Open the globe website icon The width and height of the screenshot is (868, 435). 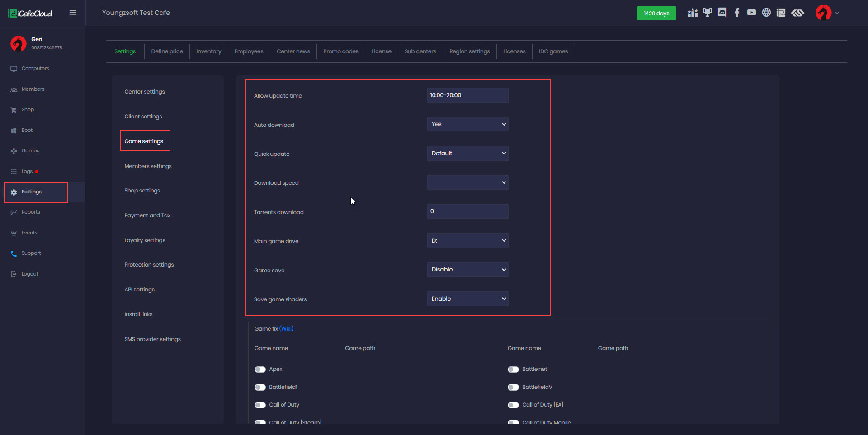[x=766, y=13]
